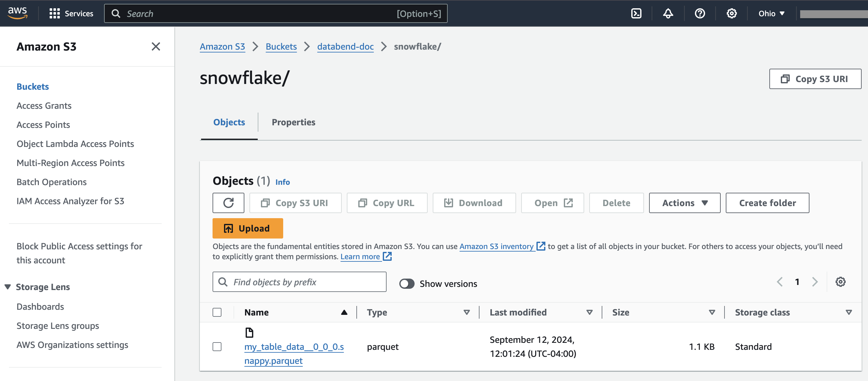Follow the Learn more link
The width and height of the screenshot is (868, 381).
(360, 257)
